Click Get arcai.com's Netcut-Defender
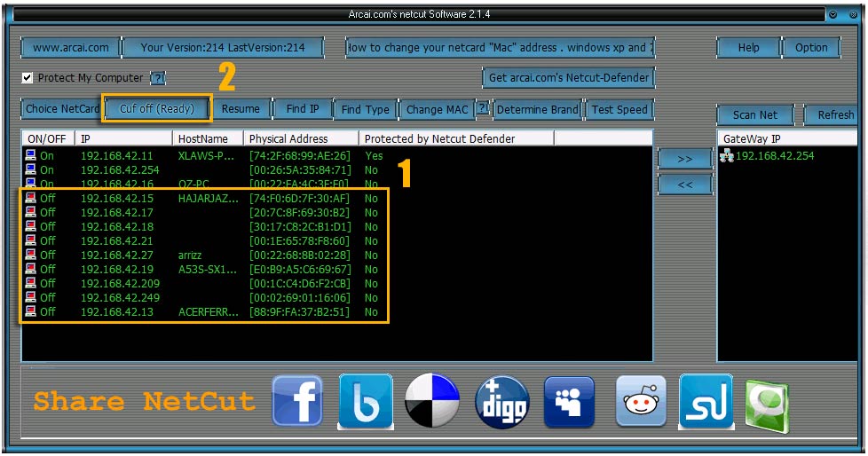Screen dimensions: 868x456 (569, 77)
